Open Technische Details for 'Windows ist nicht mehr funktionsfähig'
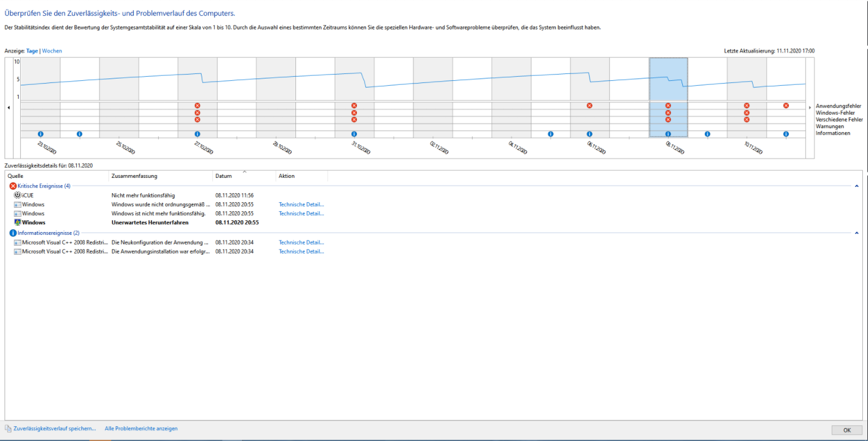The image size is (868, 441). click(302, 213)
